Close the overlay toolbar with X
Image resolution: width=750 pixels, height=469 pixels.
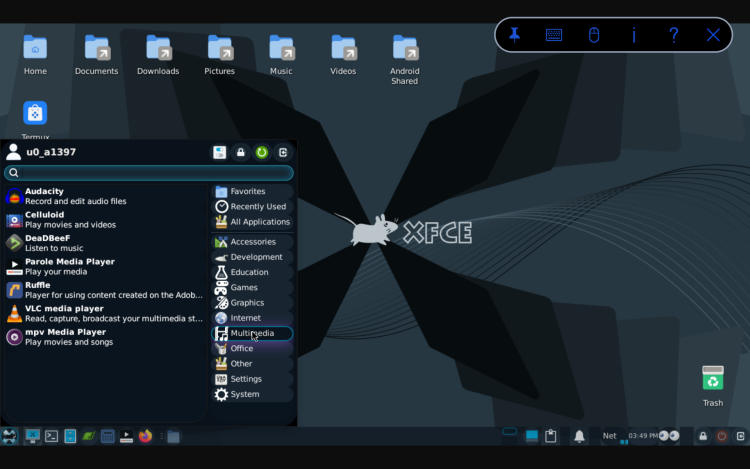point(713,35)
